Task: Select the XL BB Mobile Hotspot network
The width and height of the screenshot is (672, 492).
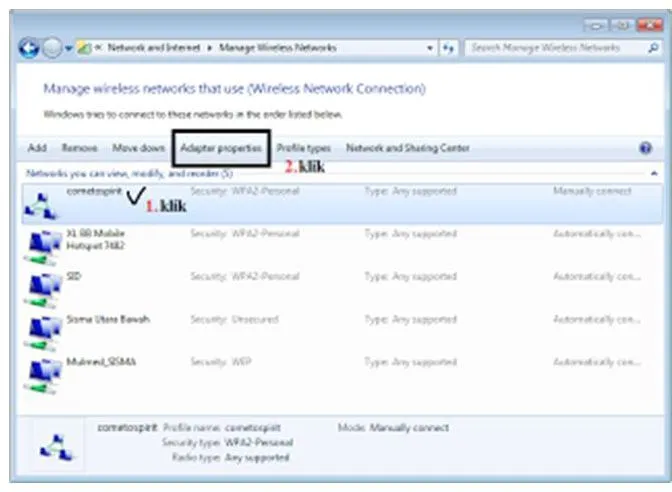Action: [x=96, y=240]
